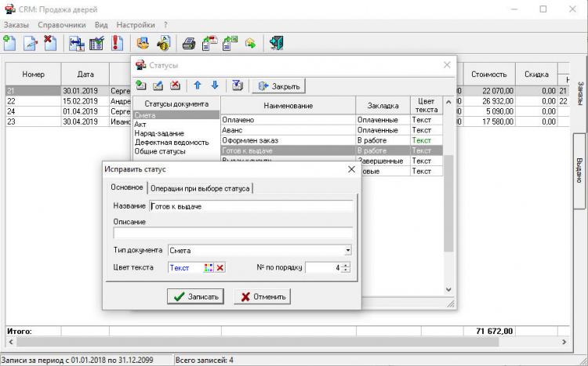The height and width of the screenshot is (366, 588).
Task: Open the color picker for Цвет текста
Action: coord(209,268)
